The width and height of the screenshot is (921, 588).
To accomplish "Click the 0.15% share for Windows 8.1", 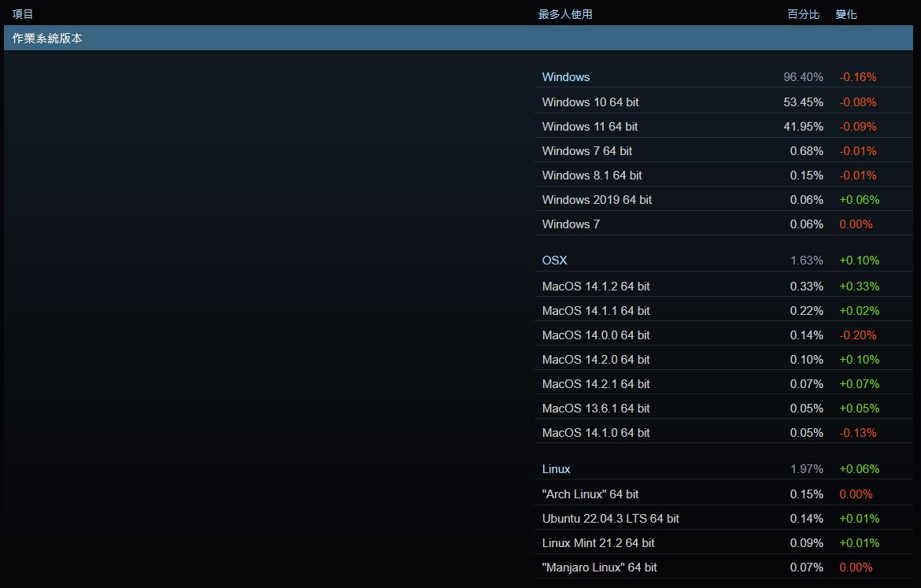I will click(x=806, y=175).
